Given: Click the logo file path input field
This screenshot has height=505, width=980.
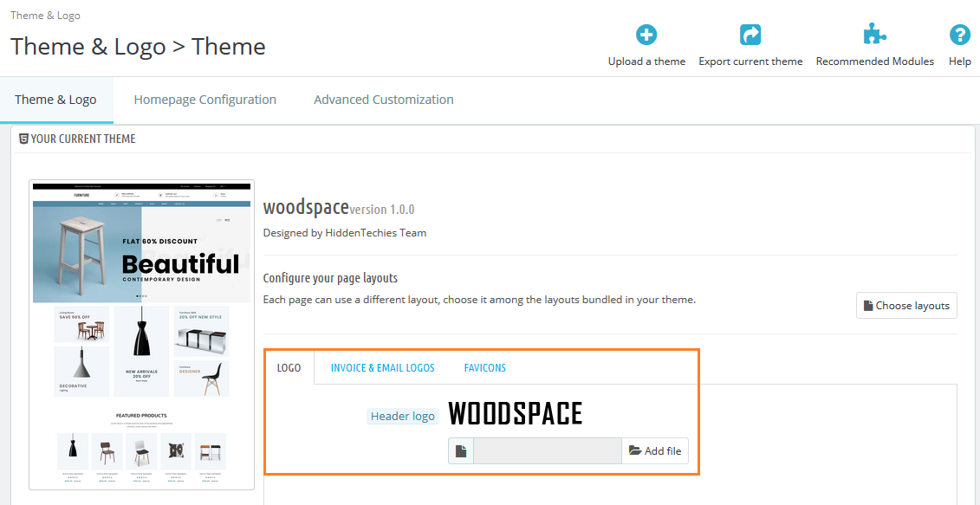Looking at the screenshot, I should point(548,450).
